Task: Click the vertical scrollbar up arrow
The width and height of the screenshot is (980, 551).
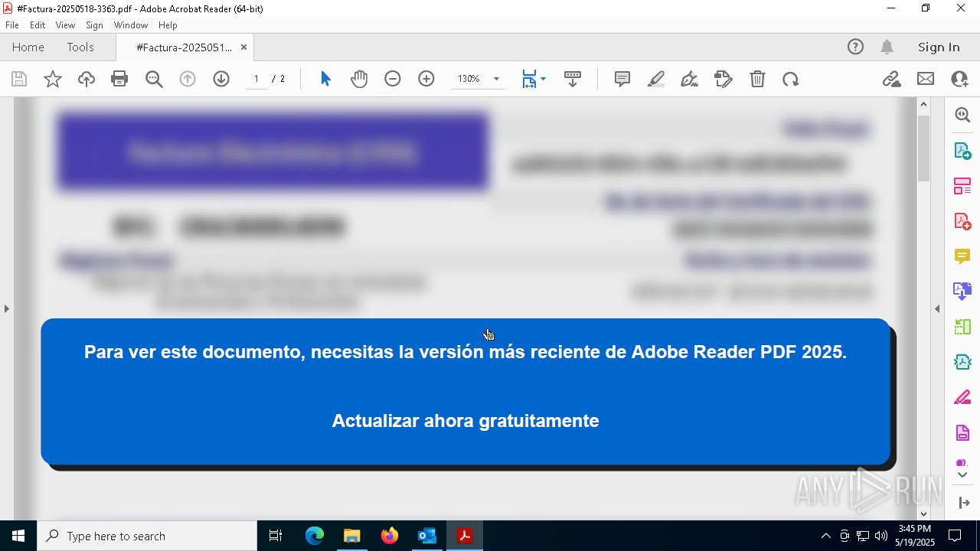Action: point(923,104)
